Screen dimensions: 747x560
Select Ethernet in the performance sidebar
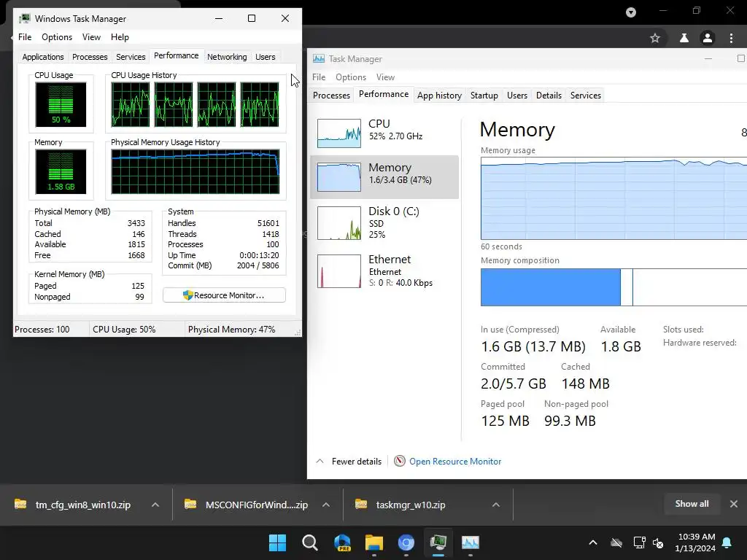pos(384,271)
